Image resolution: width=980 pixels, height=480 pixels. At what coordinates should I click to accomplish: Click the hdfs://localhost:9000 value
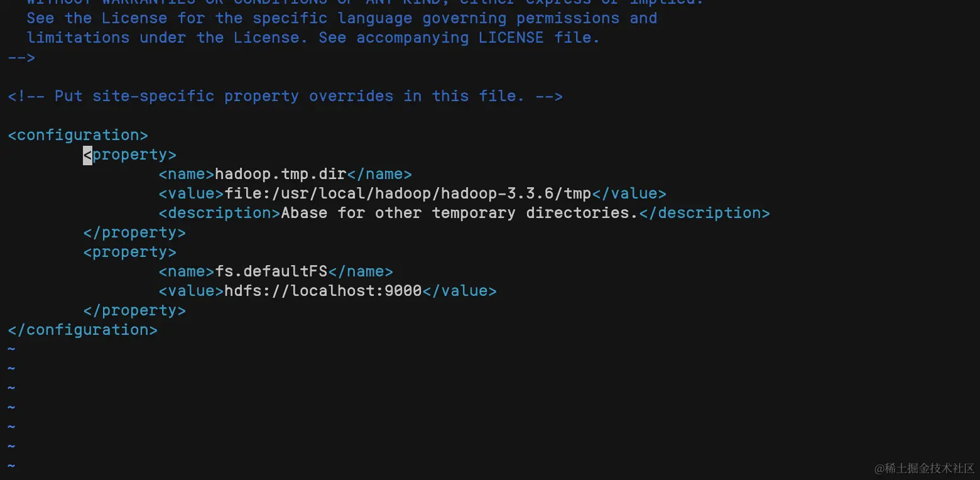pos(323,291)
